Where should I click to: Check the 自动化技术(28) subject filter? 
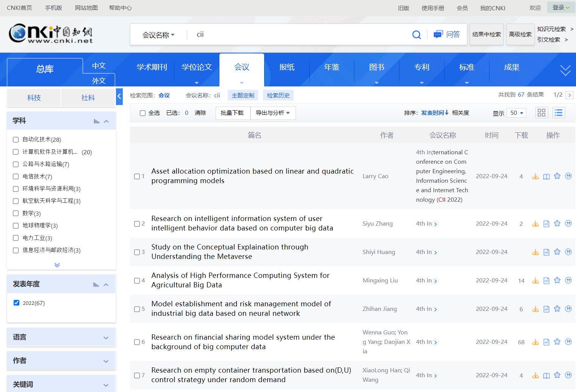point(16,140)
